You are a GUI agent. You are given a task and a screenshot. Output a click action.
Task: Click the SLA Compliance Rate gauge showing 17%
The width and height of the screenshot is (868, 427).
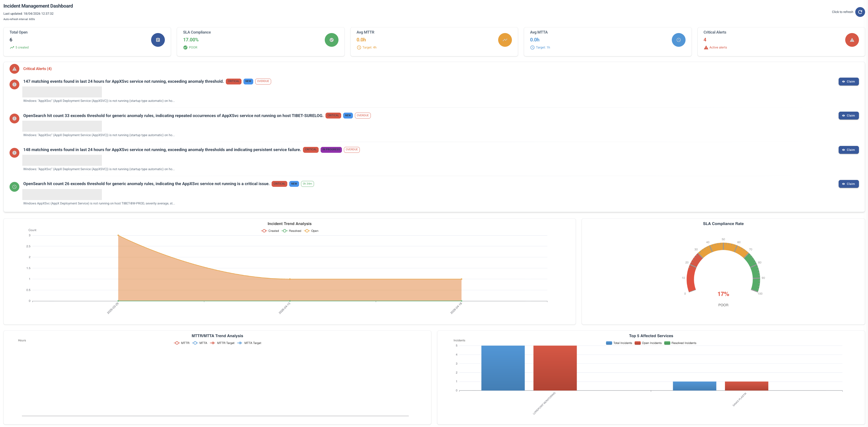pyautogui.click(x=723, y=294)
